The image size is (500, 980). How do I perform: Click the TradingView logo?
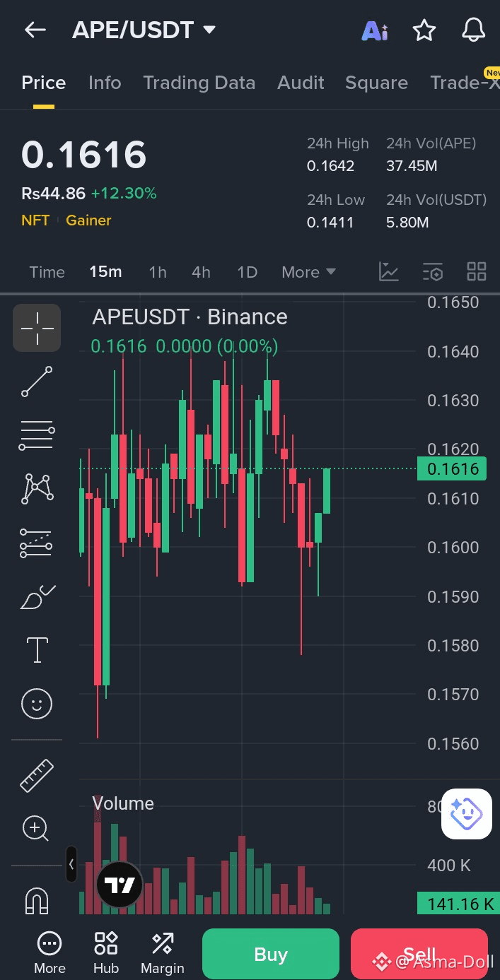120,885
